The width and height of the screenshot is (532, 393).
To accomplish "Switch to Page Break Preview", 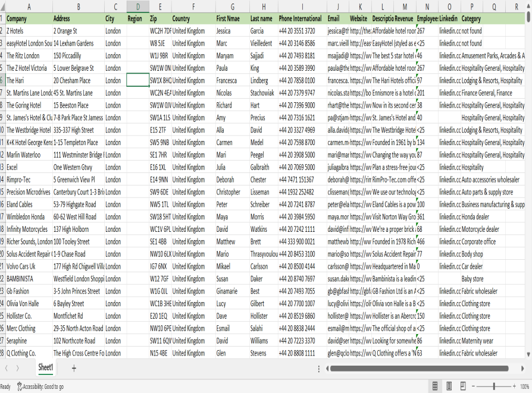I will point(463,386).
